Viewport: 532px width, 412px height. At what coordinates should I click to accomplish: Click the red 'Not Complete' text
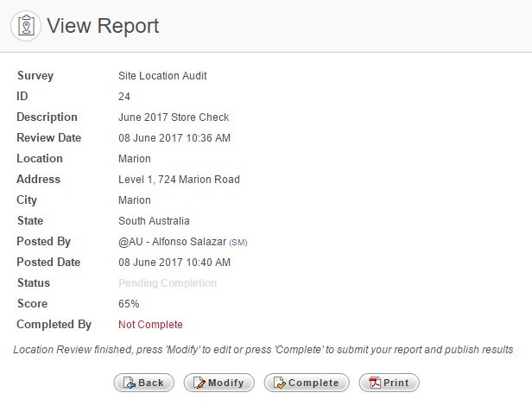pyautogui.click(x=150, y=325)
